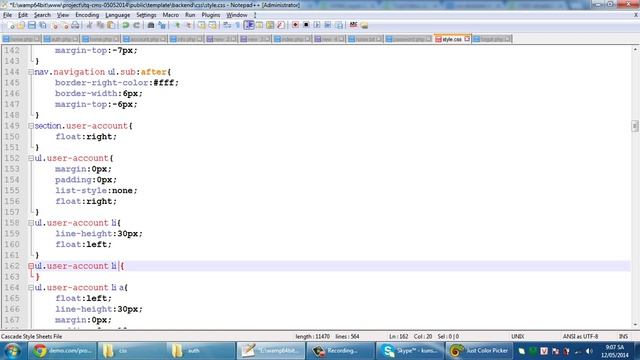Click the Open file toolbar icon

coord(21,25)
